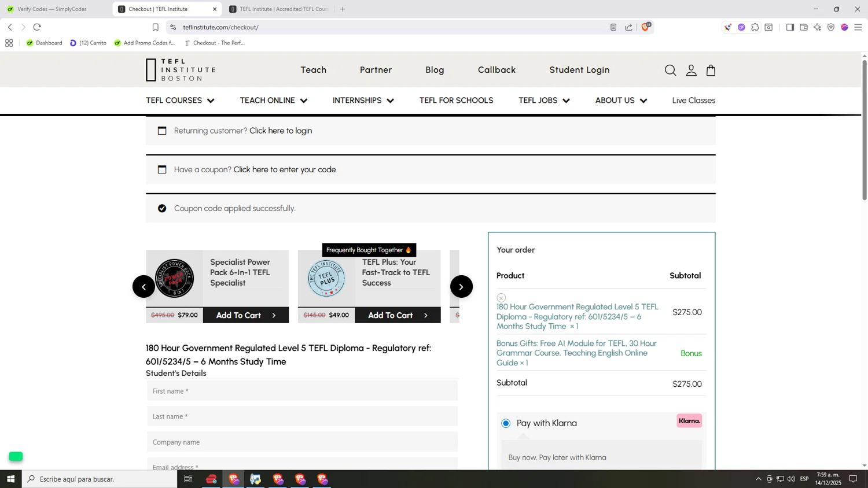Open the Partner menu item
This screenshot has height=488, width=868.
(x=376, y=70)
